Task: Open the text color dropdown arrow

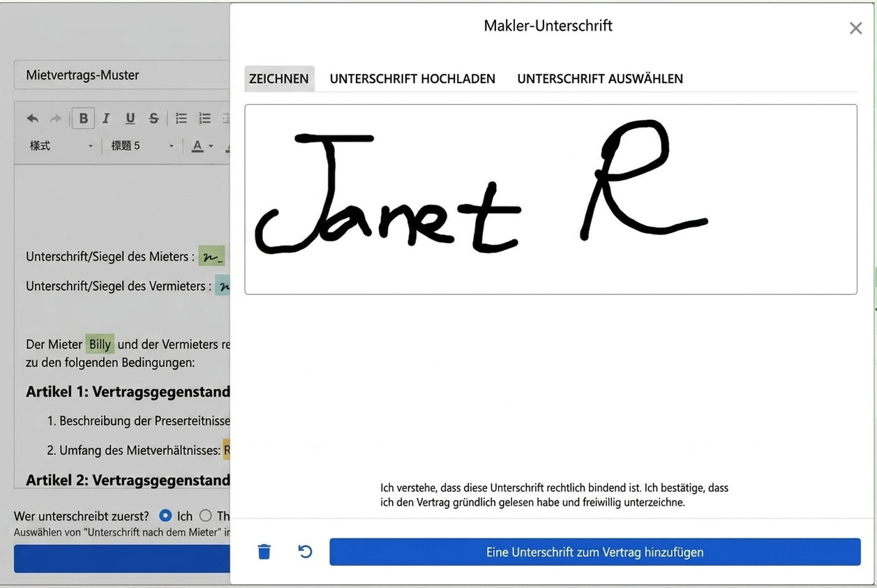Action: tap(211, 146)
